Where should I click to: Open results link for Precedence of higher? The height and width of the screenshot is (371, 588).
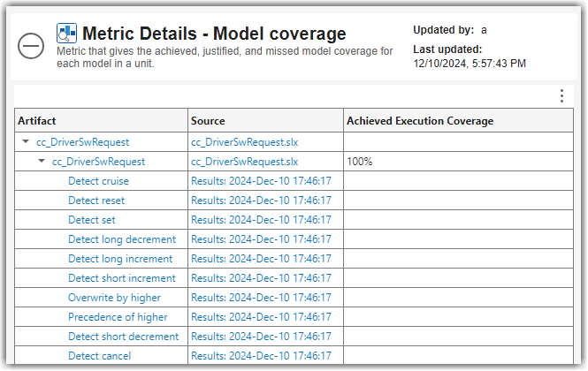[x=262, y=317]
